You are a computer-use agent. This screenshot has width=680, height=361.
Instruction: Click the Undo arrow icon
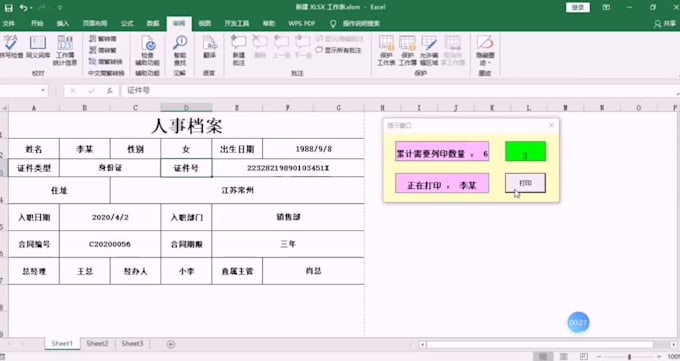(23, 8)
